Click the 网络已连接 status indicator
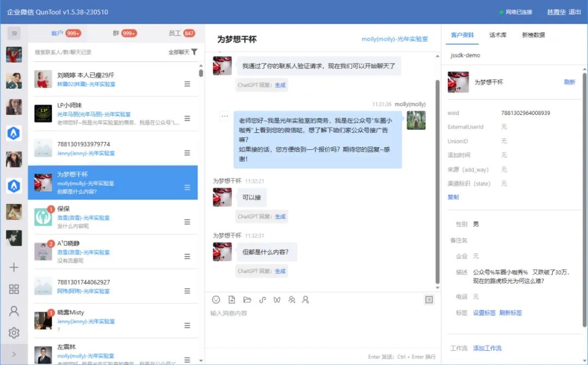Screen dimensions: 588x365 coord(516,12)
